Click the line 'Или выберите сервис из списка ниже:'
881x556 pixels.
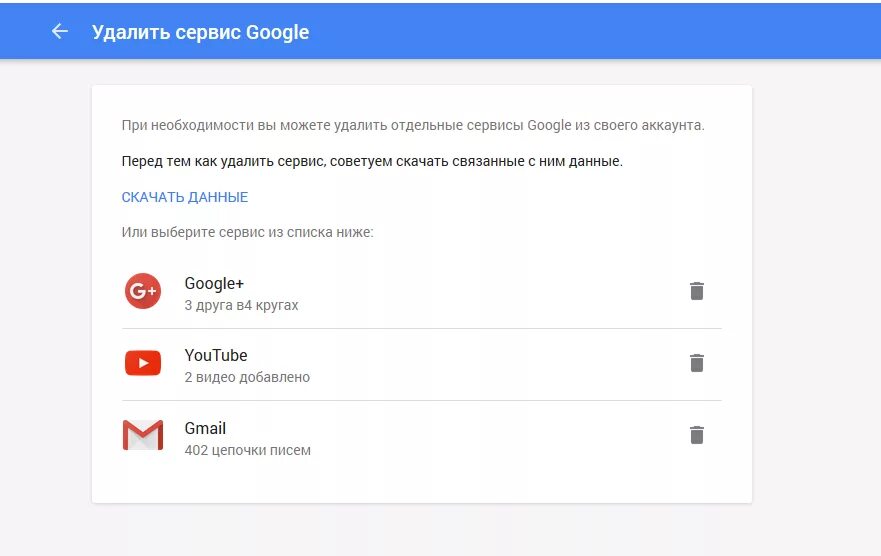(x=248, y=232)
